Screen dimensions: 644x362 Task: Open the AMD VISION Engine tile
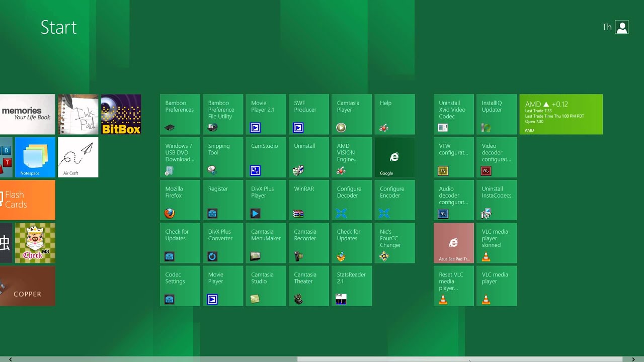coord(352,157)
